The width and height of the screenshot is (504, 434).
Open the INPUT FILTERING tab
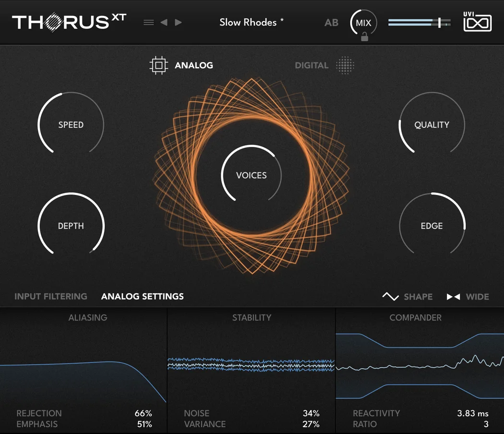(x=51, y=296)
